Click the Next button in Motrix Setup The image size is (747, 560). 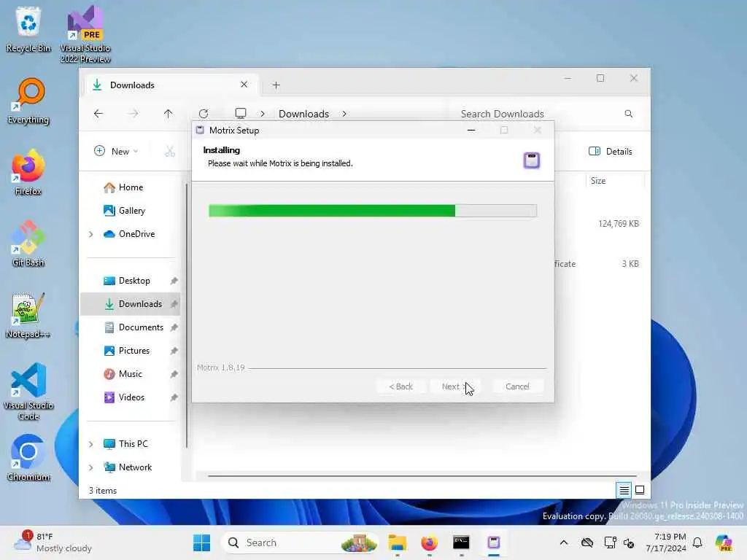point(454,386)
